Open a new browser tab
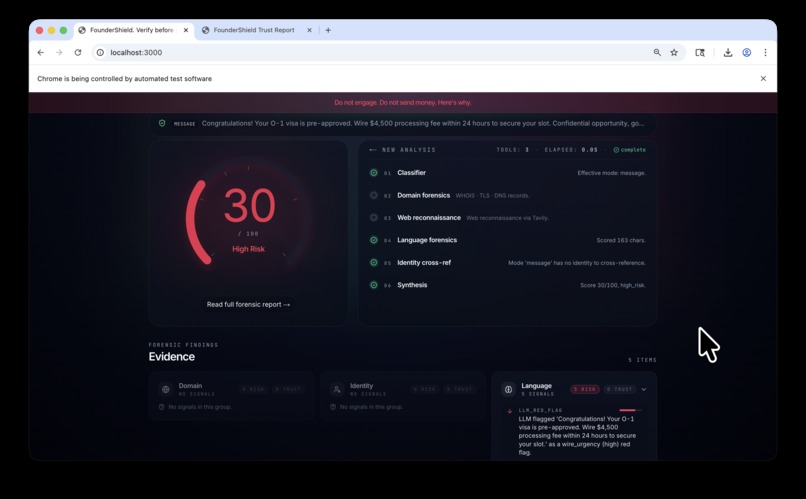 point(328,30)
